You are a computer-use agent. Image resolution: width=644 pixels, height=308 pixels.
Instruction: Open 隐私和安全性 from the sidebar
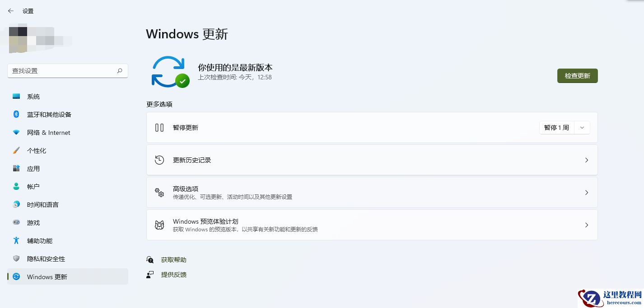click(x=17, y=258)
